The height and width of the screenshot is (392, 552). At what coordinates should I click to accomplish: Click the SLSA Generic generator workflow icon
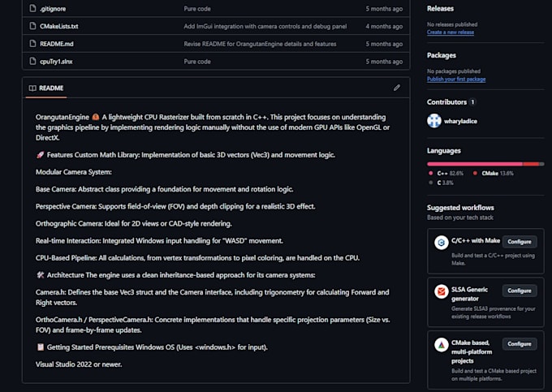pyautogui.click(x=441, y=291)
